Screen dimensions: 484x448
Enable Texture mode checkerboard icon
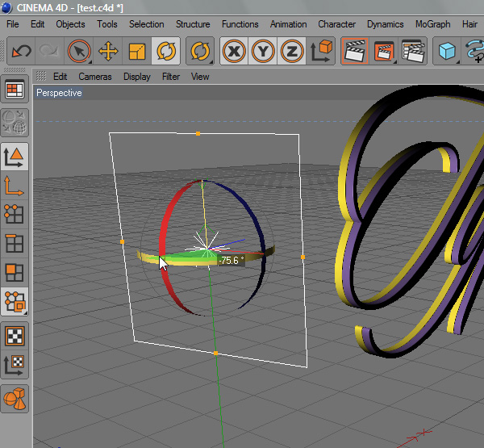[15, 335]
